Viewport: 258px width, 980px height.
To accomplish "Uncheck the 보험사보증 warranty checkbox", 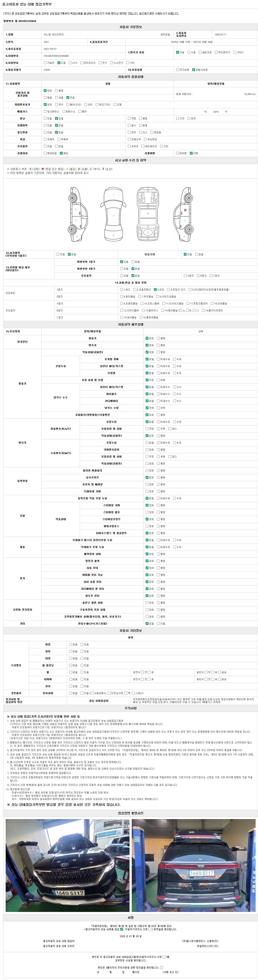I will (x=194, y=70).
